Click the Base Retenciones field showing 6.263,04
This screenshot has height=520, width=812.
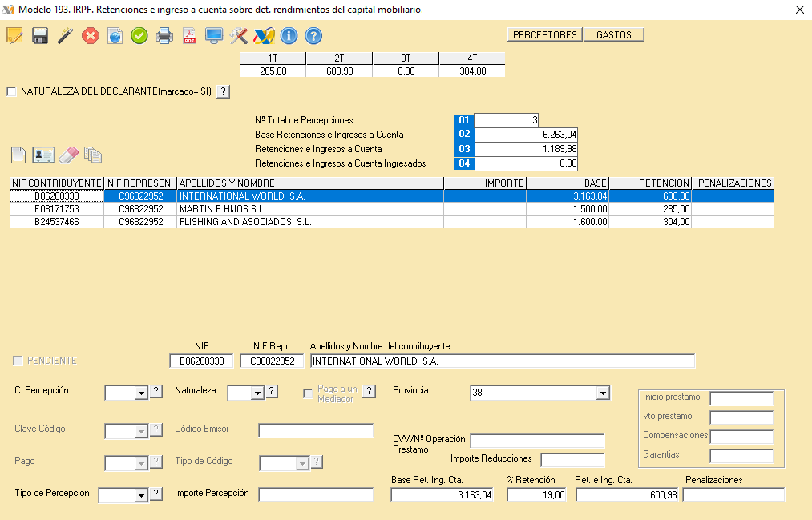[x=526, y=135]
